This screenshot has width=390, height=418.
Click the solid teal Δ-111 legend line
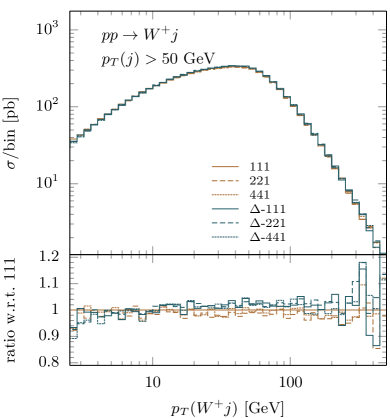pos(225,209)
